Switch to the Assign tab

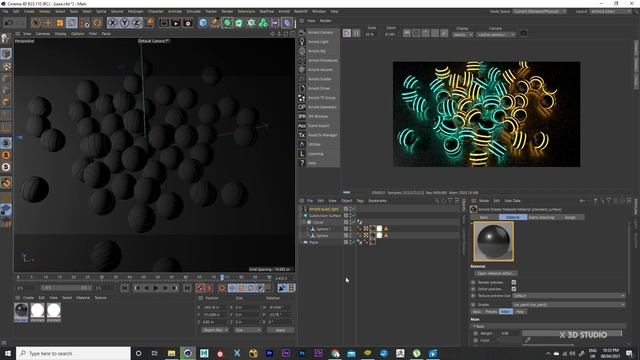(x=570, y=217)
